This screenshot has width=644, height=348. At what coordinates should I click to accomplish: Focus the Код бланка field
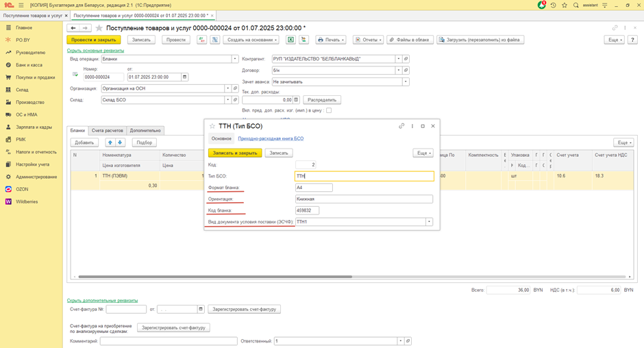tap(307, 210)
